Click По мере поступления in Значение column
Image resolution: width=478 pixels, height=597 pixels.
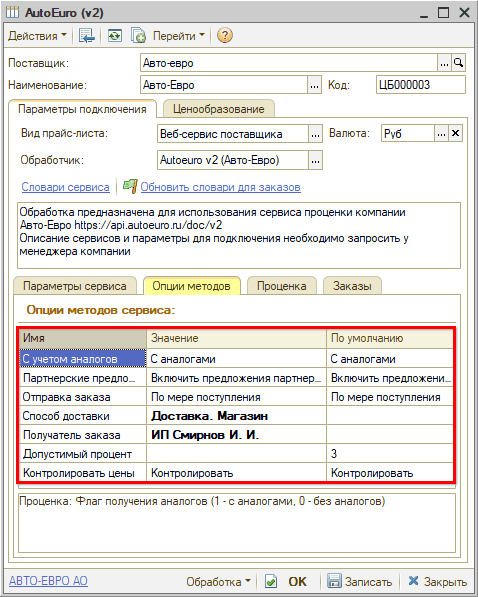(x=237, y=397)
